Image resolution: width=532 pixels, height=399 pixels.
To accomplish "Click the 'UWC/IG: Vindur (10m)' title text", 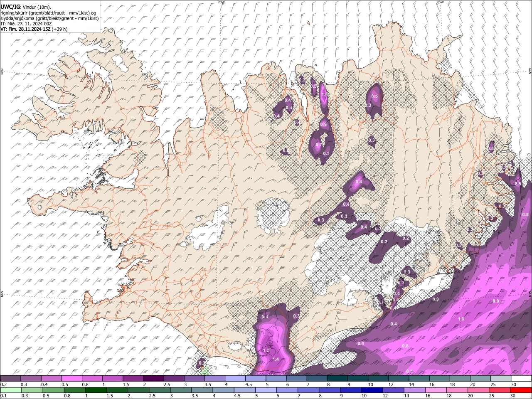I will [25, 7].
